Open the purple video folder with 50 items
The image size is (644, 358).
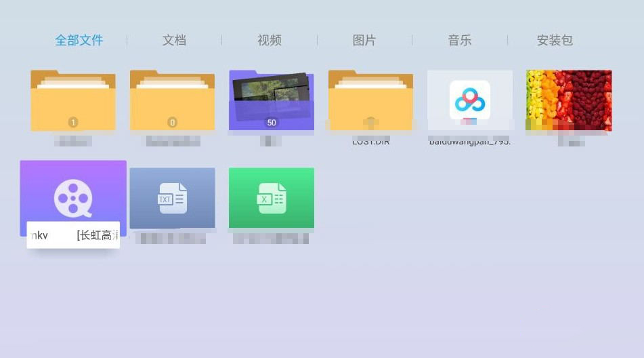coord(272,100)
